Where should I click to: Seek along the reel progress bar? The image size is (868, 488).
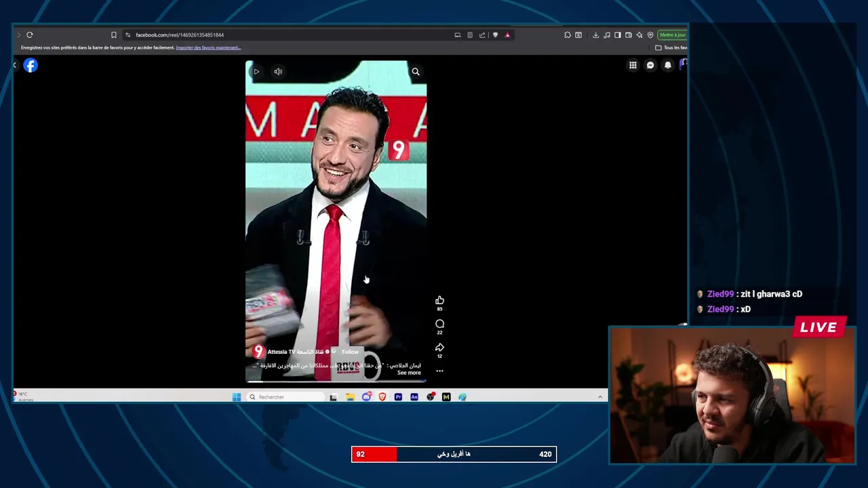(336, 382)
